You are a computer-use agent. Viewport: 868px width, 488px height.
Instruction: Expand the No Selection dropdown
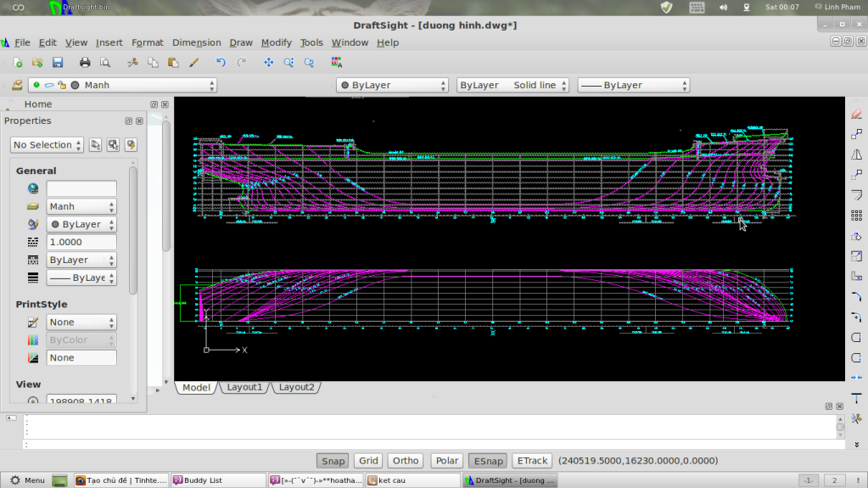(x=48, y=145)
